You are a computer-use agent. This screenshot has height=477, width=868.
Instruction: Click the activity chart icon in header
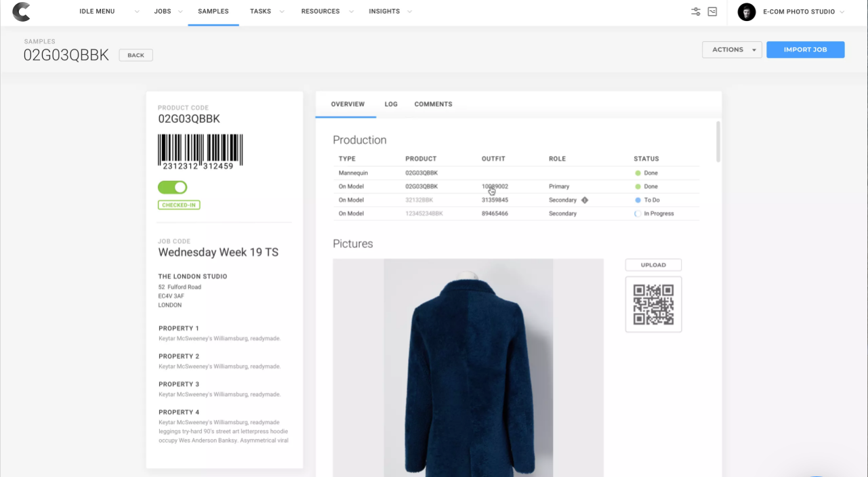(712, 12)
